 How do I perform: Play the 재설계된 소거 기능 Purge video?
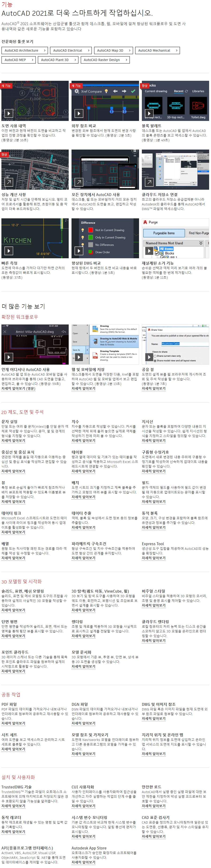coord(149,251)
